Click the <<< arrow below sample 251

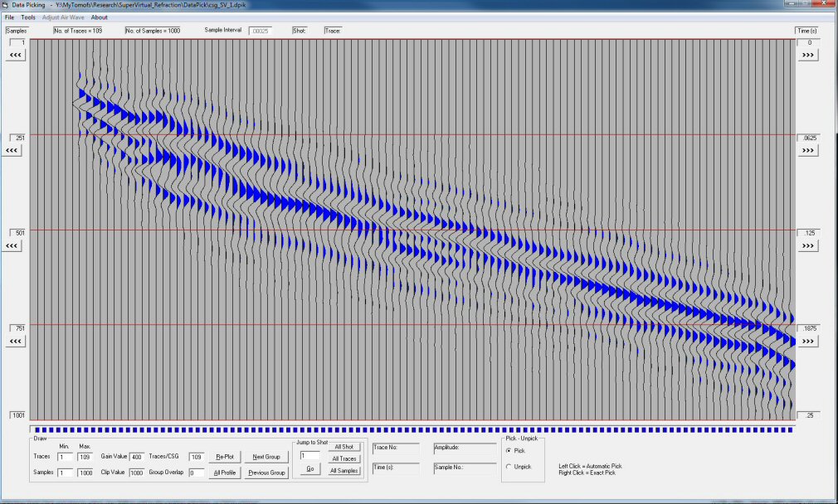pos(12,150)
